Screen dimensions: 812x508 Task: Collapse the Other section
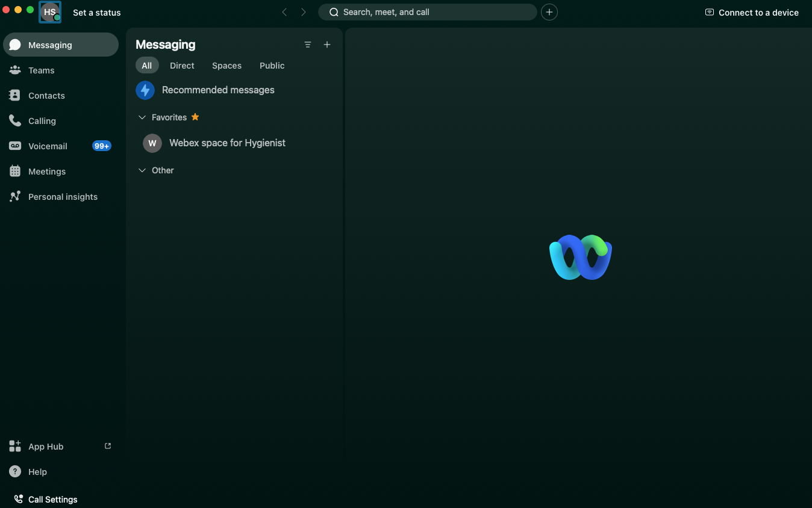point(142,170)
